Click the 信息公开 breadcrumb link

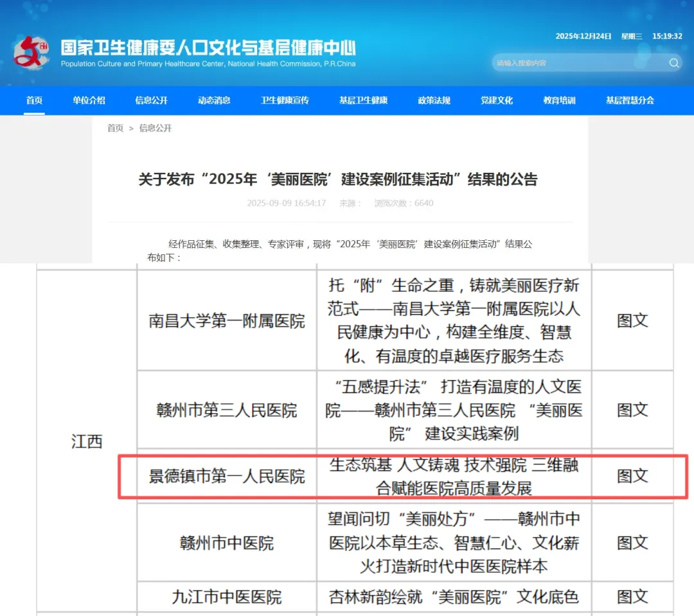(x=156, y=128)
